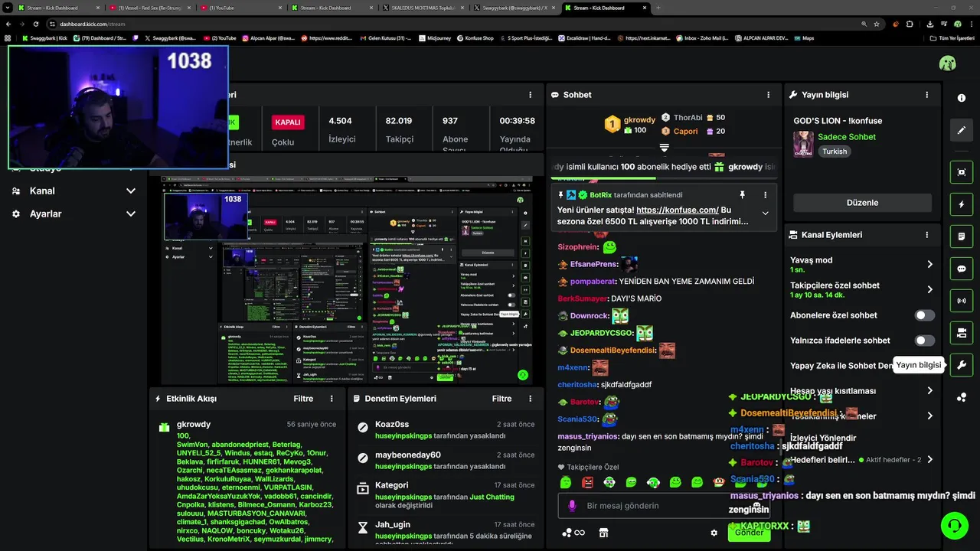Click Koaz0ss in Denetim Eylemleri
The image size is (980, 551).
click(x=392, y=424)
